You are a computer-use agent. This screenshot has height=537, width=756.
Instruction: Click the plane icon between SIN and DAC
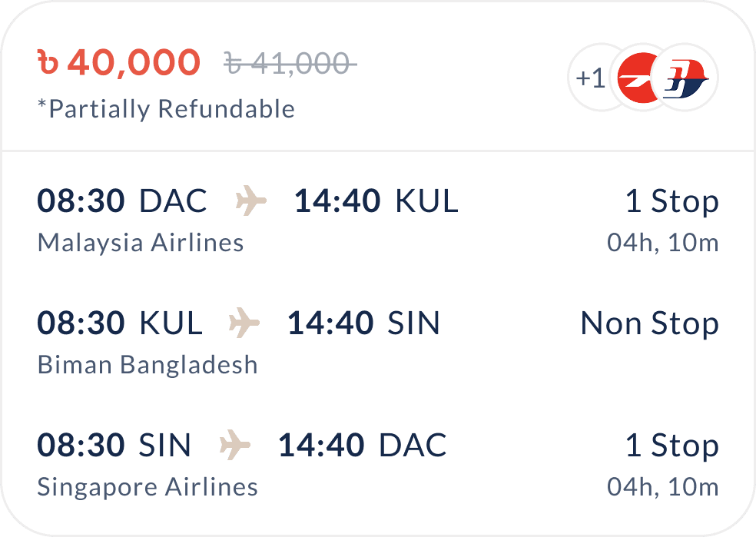coord(235,445)
